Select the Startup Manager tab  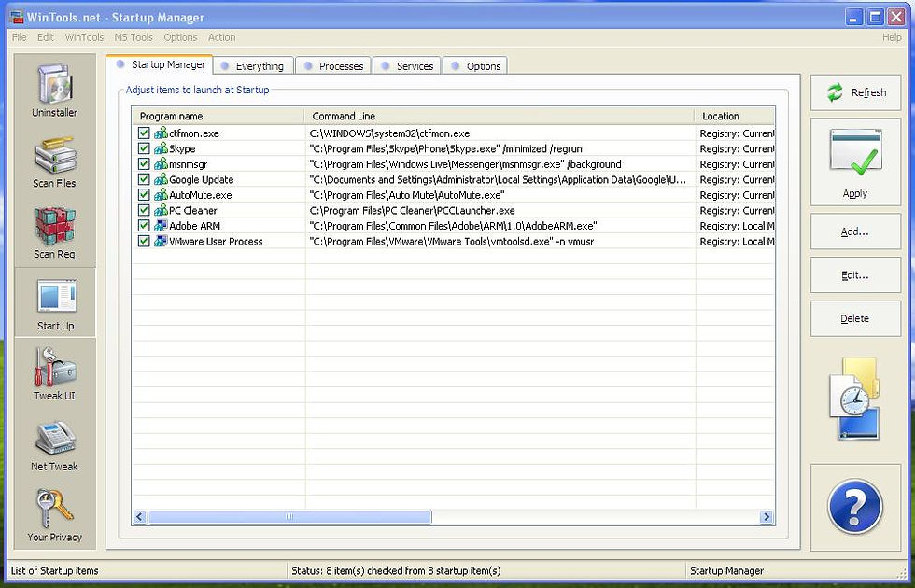coord(160,64)
